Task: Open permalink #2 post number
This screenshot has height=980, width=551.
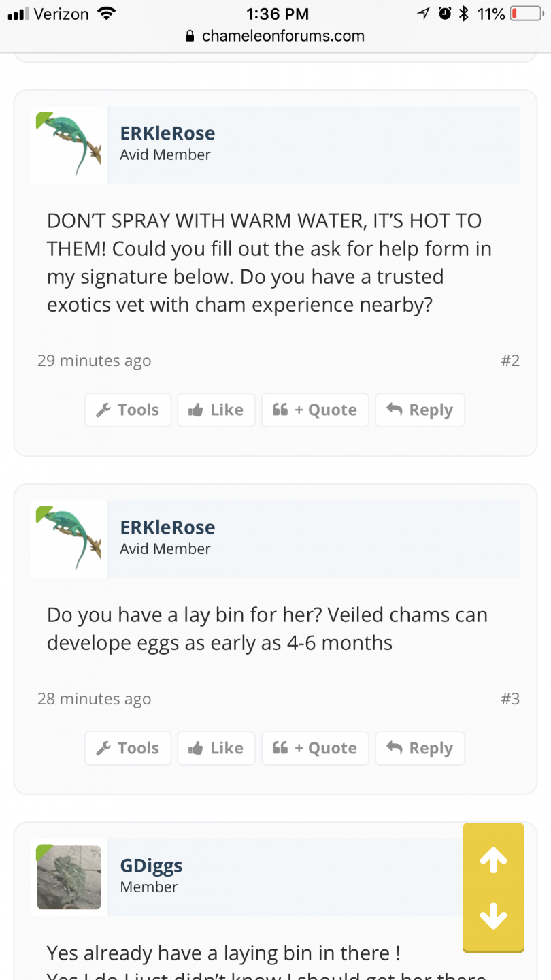Action: tap(510, 360)
